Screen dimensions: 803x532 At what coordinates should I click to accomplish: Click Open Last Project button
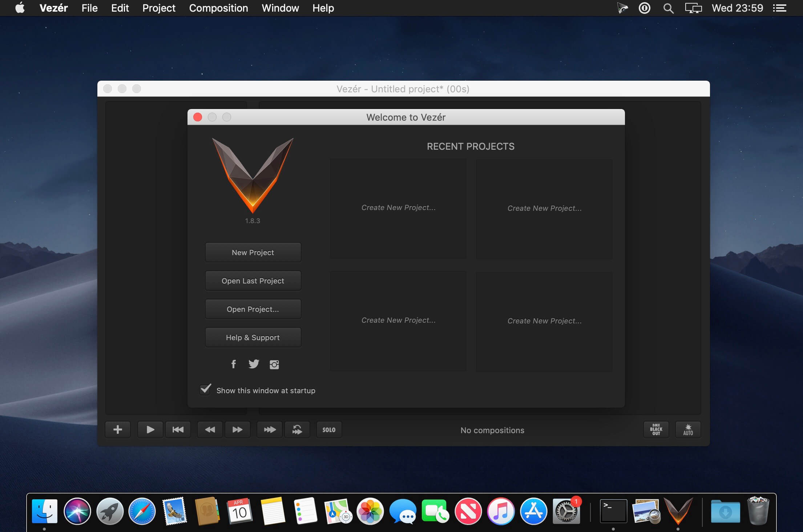pos(253,281)
